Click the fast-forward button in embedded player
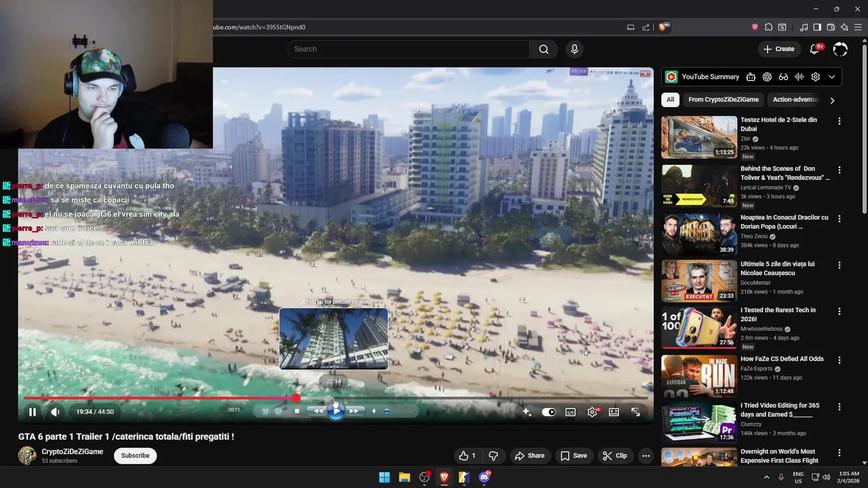 click(x=353, y=411)
